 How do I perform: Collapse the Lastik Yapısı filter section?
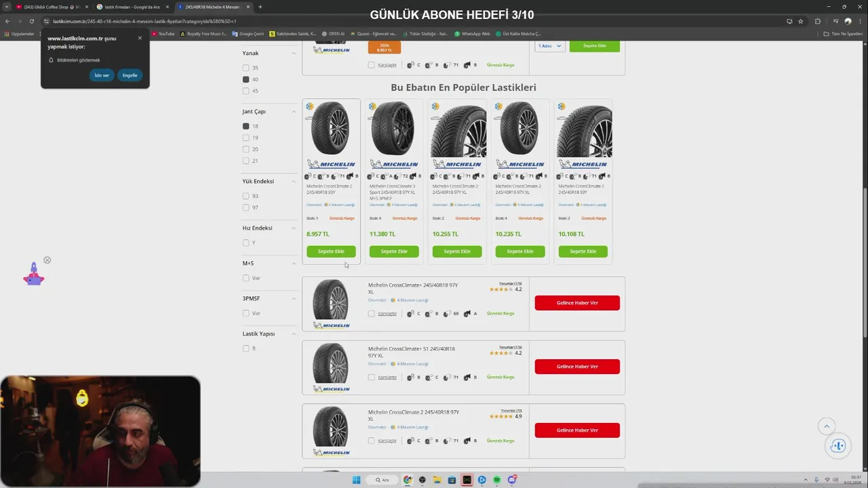pyautogui.click(x=294, y=333)
